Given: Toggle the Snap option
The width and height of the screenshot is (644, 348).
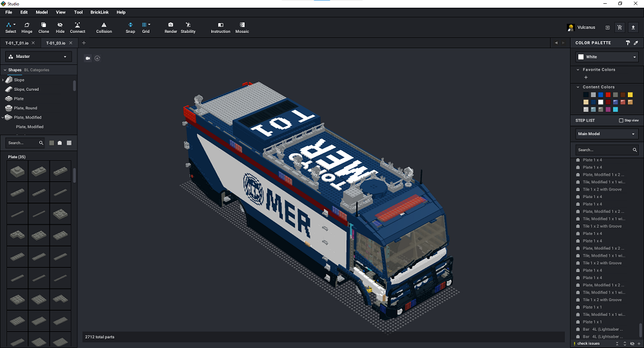Looking at the screenshot, I should click(x=130, y=28).
